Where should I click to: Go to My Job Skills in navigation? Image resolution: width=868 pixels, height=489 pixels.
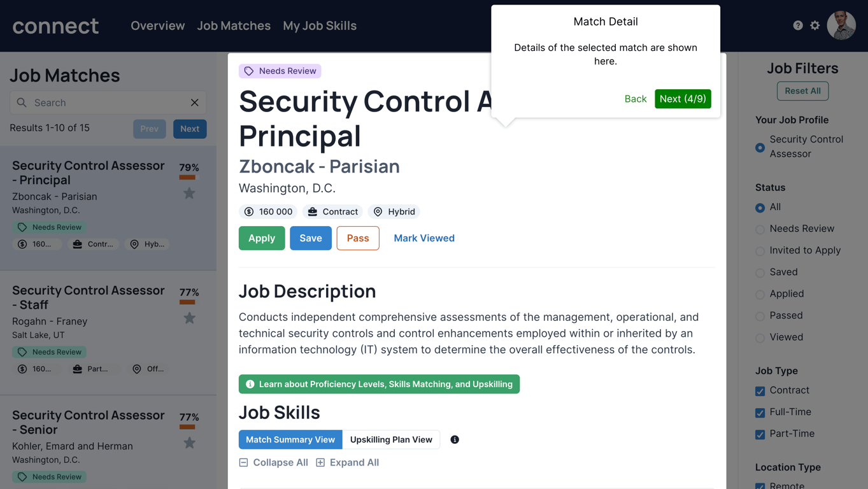(x=320, y=26)
